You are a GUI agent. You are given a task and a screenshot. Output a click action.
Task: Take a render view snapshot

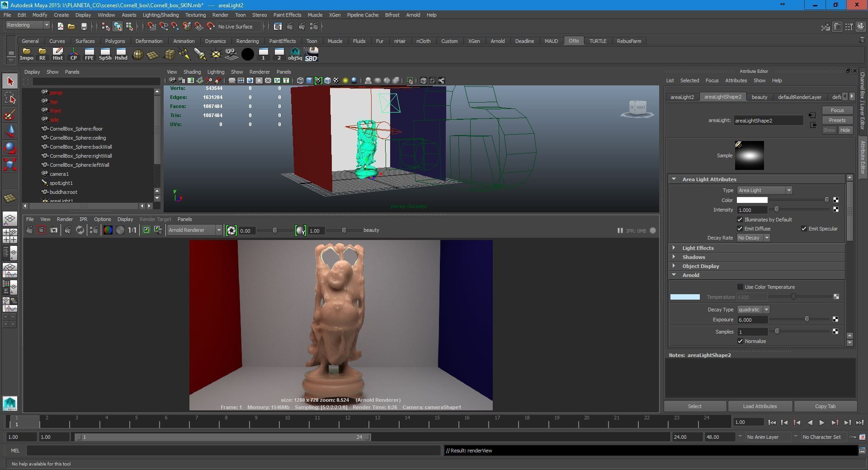53,230
